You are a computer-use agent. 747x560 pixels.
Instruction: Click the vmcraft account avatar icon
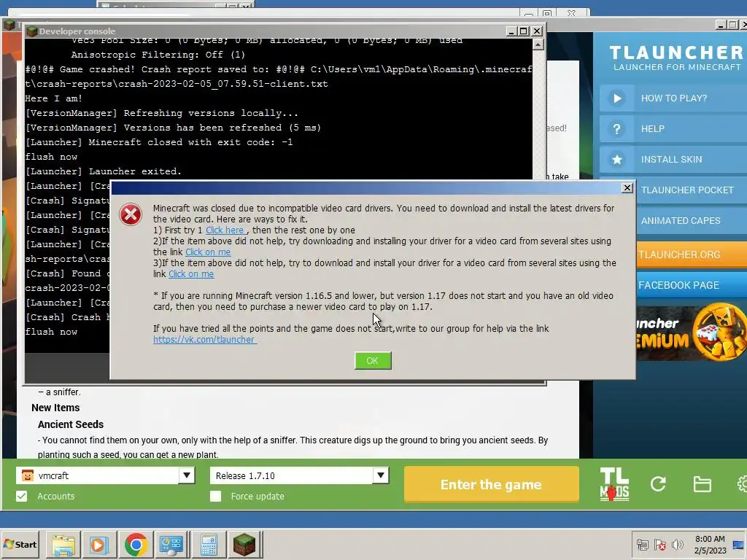pos(28,475)
